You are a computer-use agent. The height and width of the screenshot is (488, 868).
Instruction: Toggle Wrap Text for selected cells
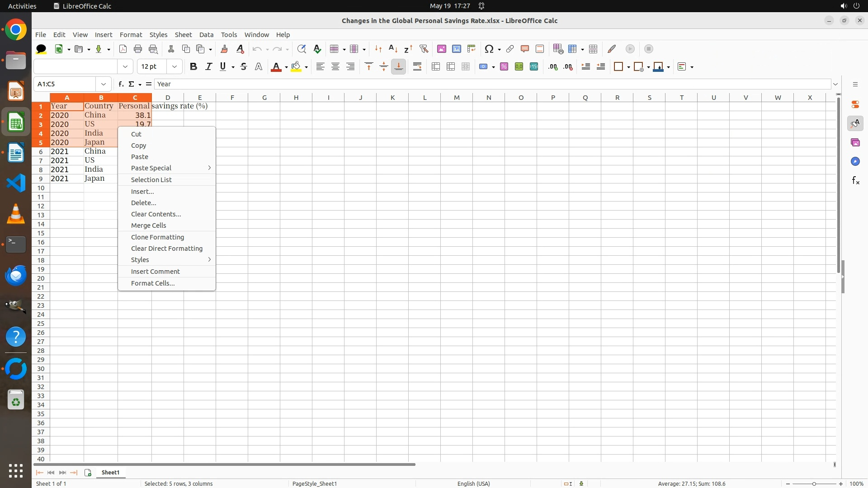(417, 67)
